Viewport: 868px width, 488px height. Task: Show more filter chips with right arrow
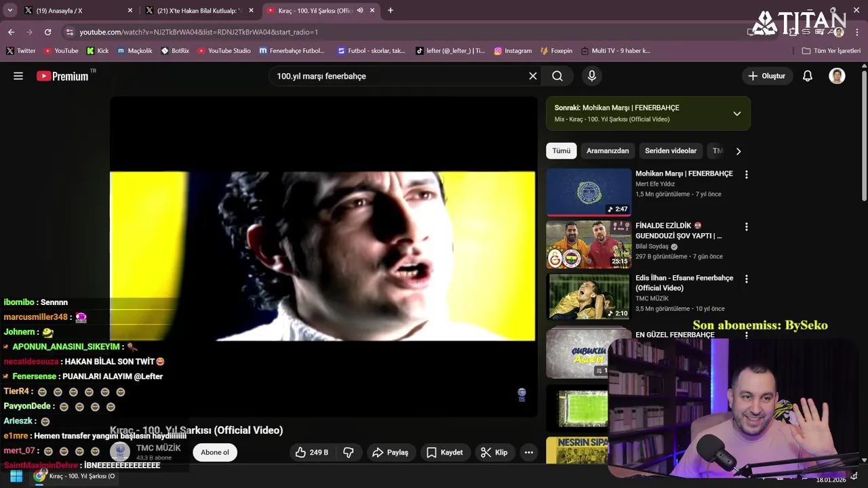tap(738, 151)
